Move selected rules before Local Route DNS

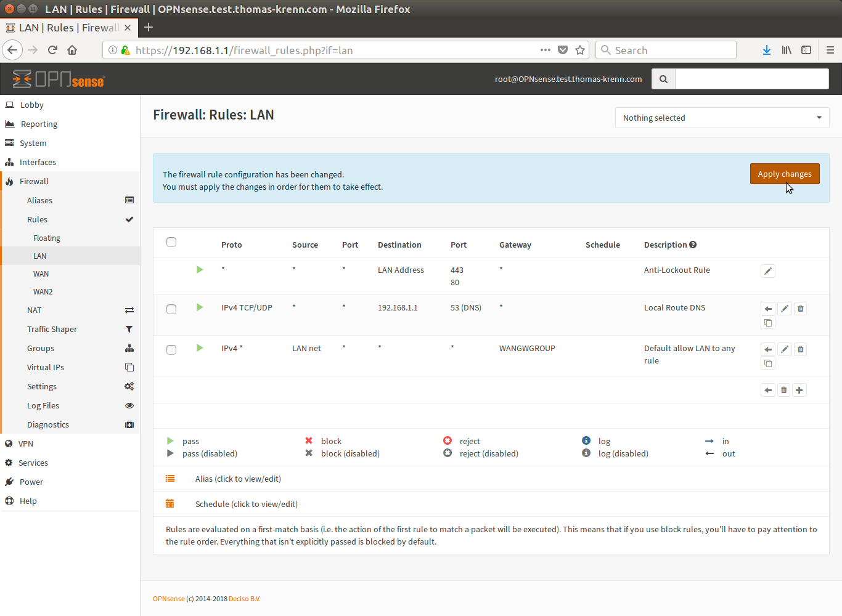pos(767,309)
